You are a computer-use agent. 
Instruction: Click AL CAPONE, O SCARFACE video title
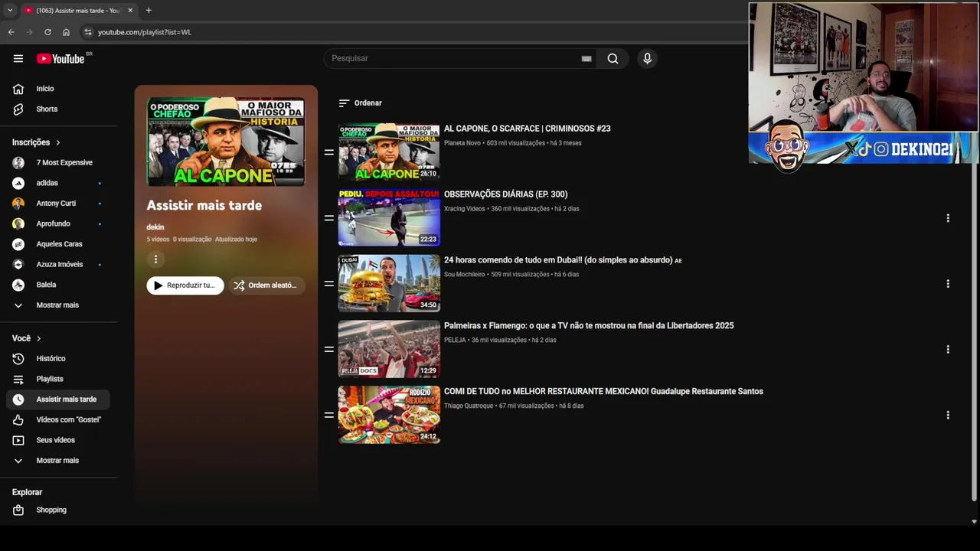[527, 129]
